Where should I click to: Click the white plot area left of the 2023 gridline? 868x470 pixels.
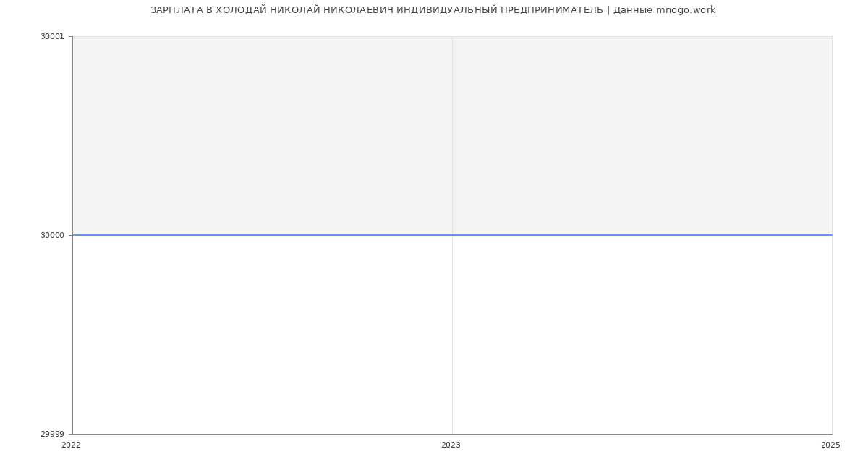[260, 334]
